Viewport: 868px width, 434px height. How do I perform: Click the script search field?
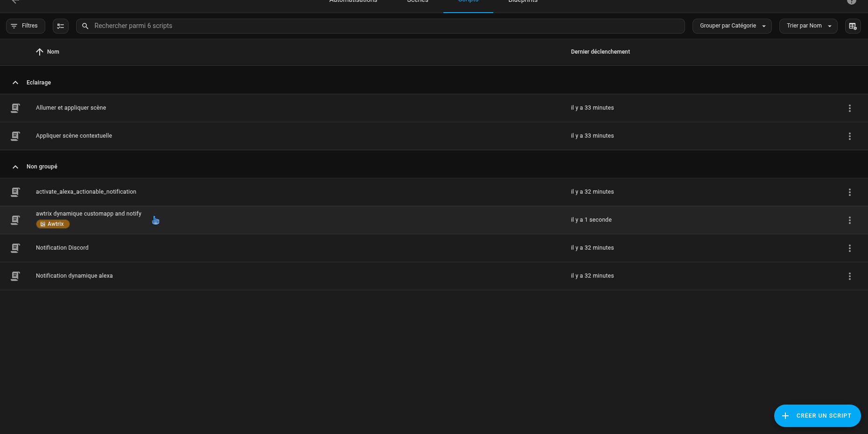click(x=380, y=26)
